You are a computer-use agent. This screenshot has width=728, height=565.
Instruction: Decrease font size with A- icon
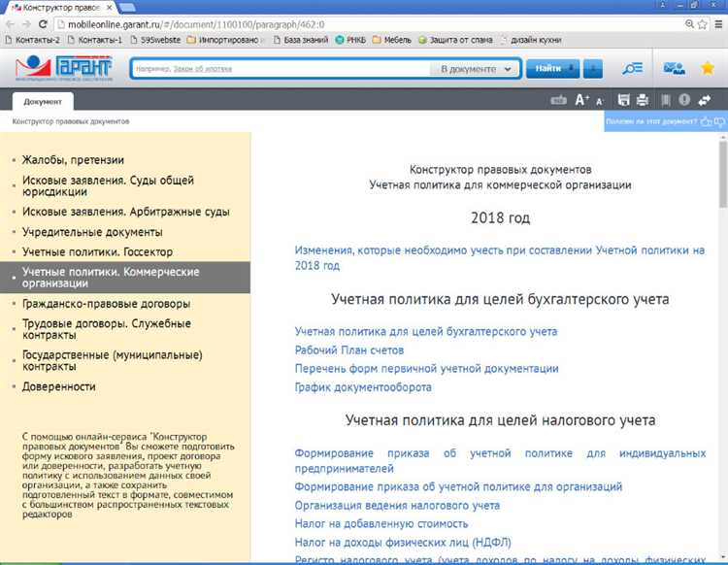click(x=600, y=101)
